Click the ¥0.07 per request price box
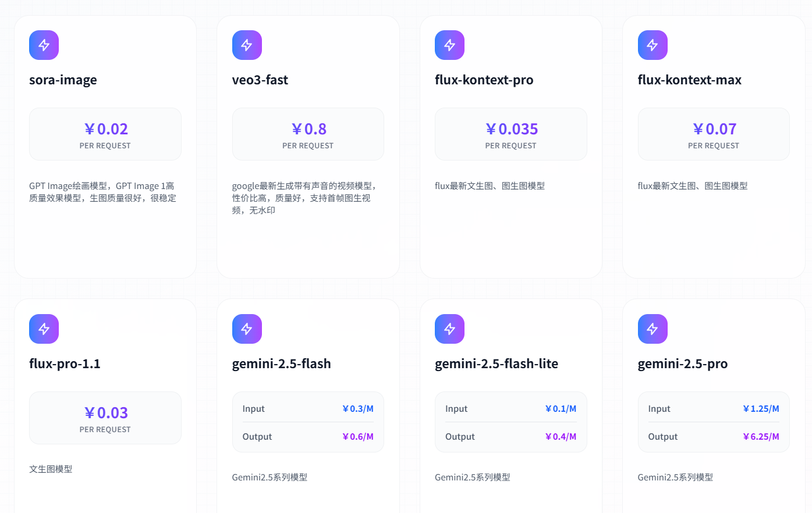Screen dimensions: 812x513 [714, 134]
